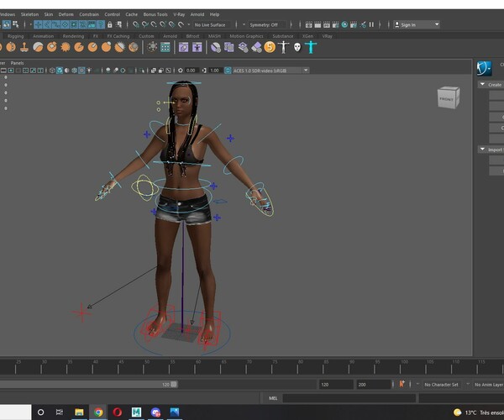Image resolution: width=504 pixels, height=420 pixels.
Task: Click the purple eraser shelf icon
Action: pos(256,48)
